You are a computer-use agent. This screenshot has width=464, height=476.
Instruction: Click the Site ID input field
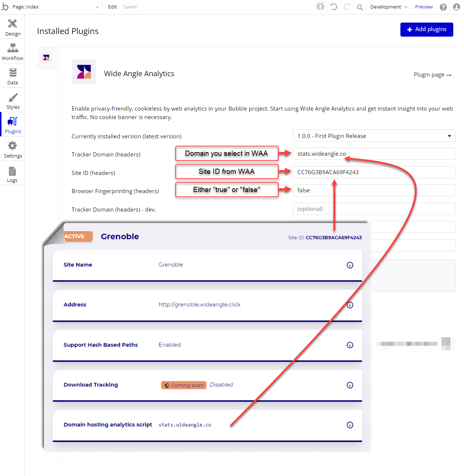(374, 172)
